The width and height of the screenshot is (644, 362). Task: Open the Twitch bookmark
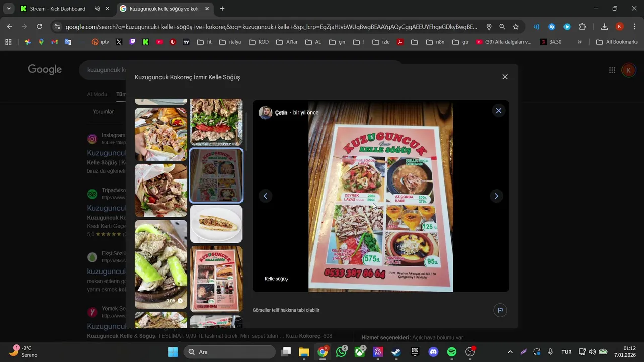tap(132, 42)
